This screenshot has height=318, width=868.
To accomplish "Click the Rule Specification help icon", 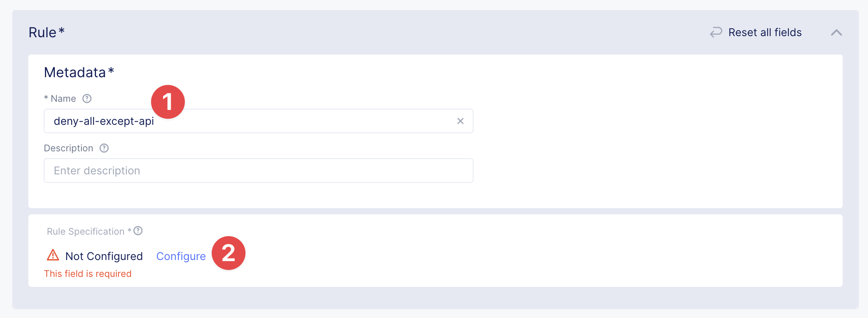I will coord(138,231).
